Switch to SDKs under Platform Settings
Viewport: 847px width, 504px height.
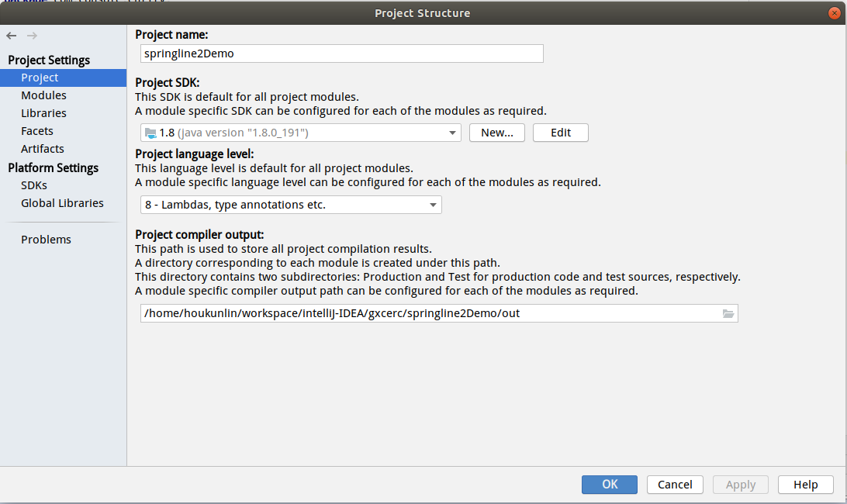coord(34,185)
